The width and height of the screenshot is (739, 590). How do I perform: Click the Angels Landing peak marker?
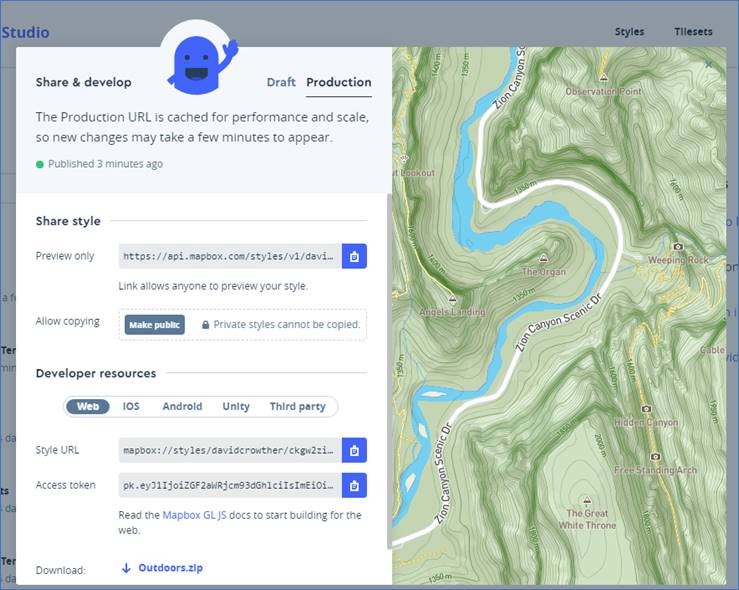point(452,299)
